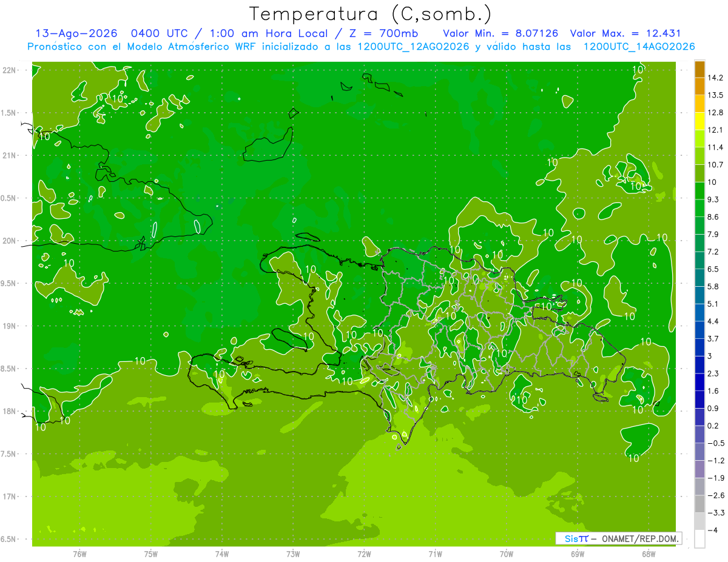Click the '70W' longitude axis label
Screen dimensions: 728x562
[507, 554]
